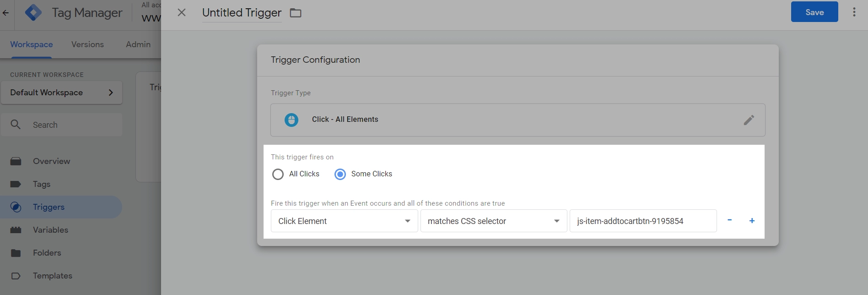
Task: Select the Some Clicks radio button
Action: click(340, 174)
